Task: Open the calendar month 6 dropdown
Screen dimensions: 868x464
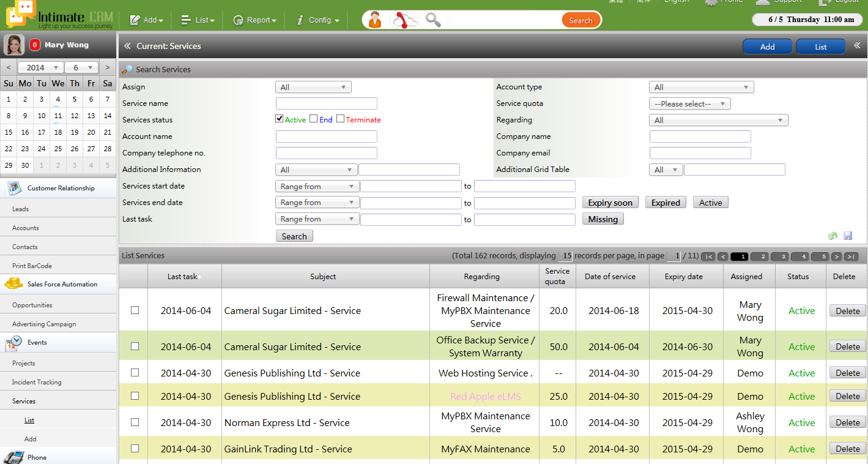Action: pyautogui.click(x=81, y=67)
